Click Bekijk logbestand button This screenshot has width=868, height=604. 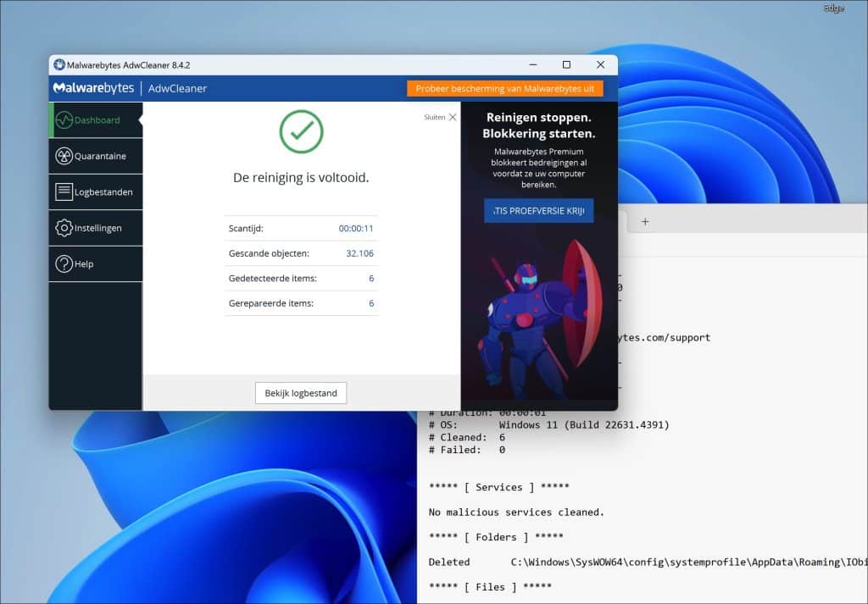[301, 393]
